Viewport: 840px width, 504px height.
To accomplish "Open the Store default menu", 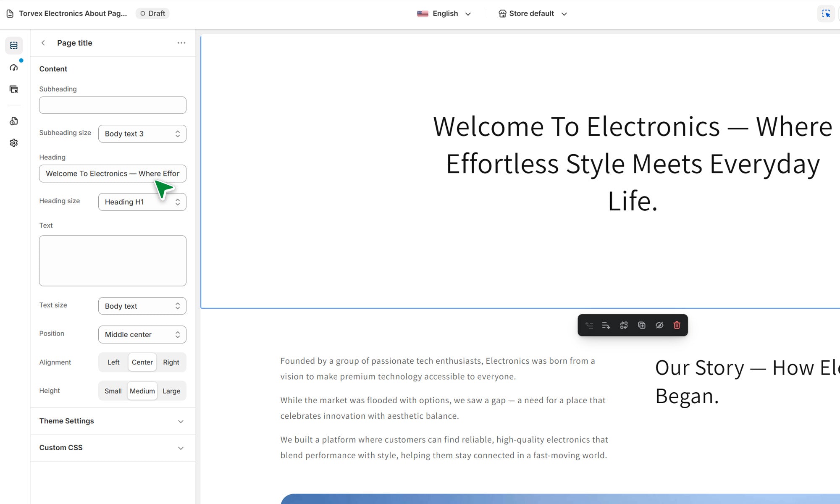I will (x=532, y=14).
